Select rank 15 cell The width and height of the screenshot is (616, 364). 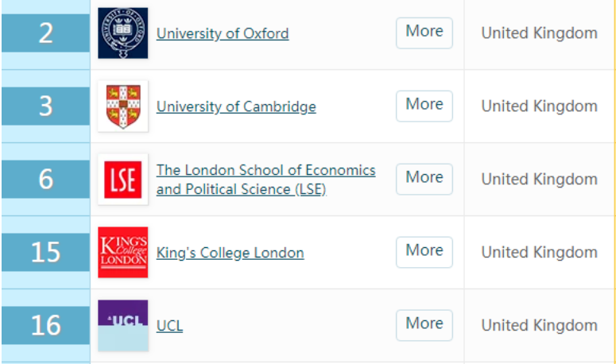coord(45,252)
